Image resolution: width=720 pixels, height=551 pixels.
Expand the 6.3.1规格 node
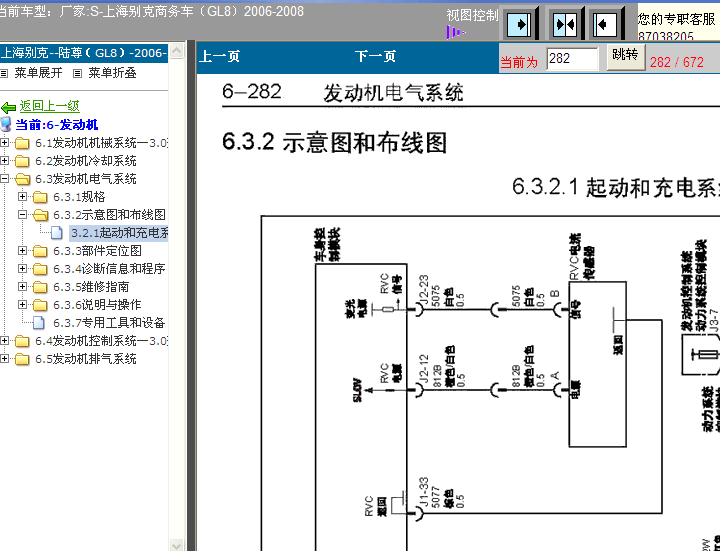(22, 197)
